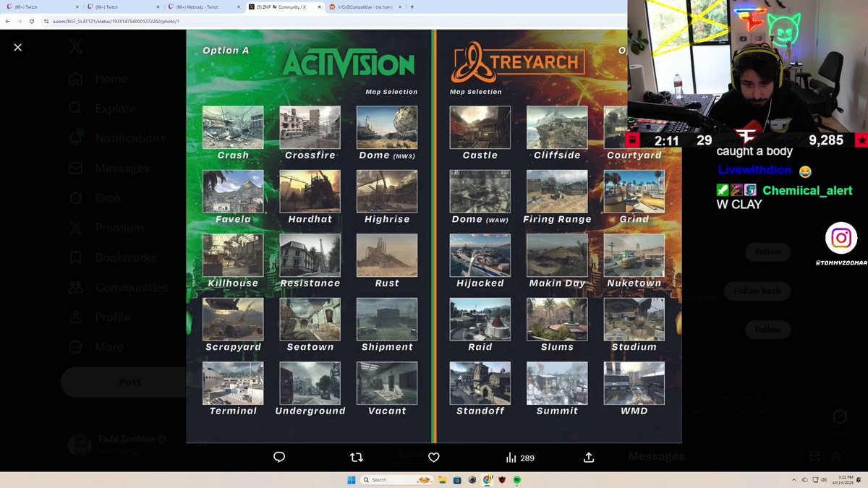Click the "Highrise" map label
The width and height of the screenshot is (868, 488).
(387, 219)
